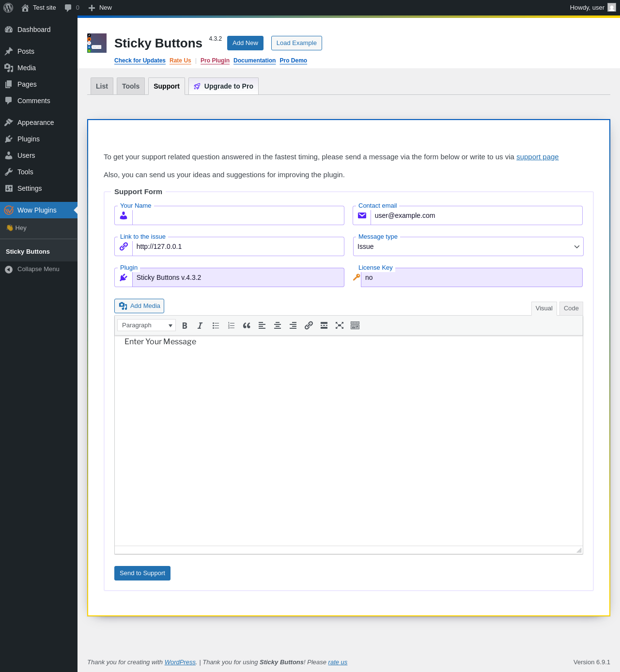The width and height of the screenshot is (620, 672).
Task: Open Comments in sidebar
Action: (x=39, y=101)
